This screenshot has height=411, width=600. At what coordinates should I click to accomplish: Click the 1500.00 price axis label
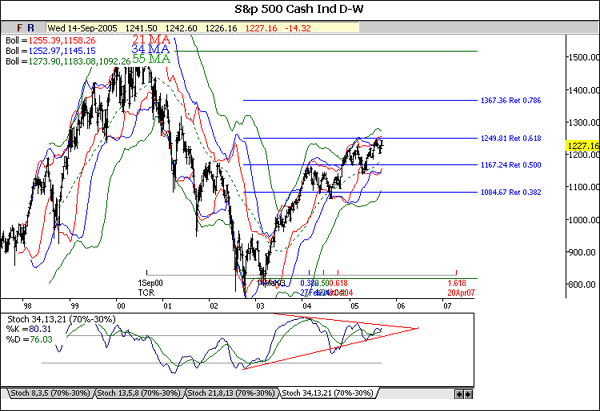[584, 57]
